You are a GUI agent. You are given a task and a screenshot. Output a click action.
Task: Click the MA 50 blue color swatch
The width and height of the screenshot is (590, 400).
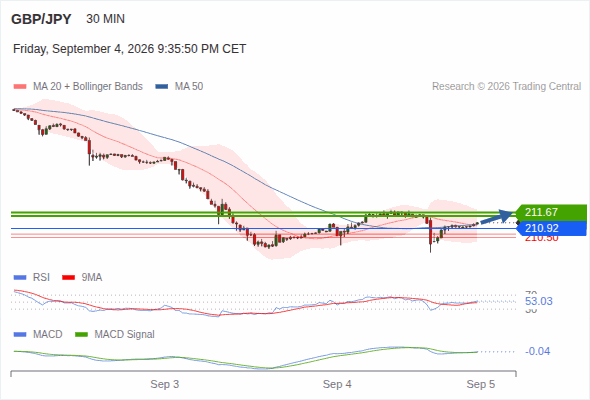162,87
